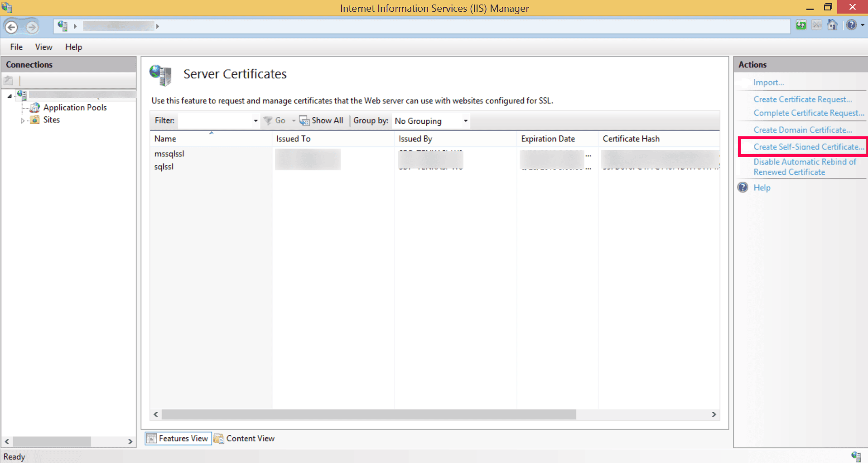Open the File menu

[x=16, y=47]
